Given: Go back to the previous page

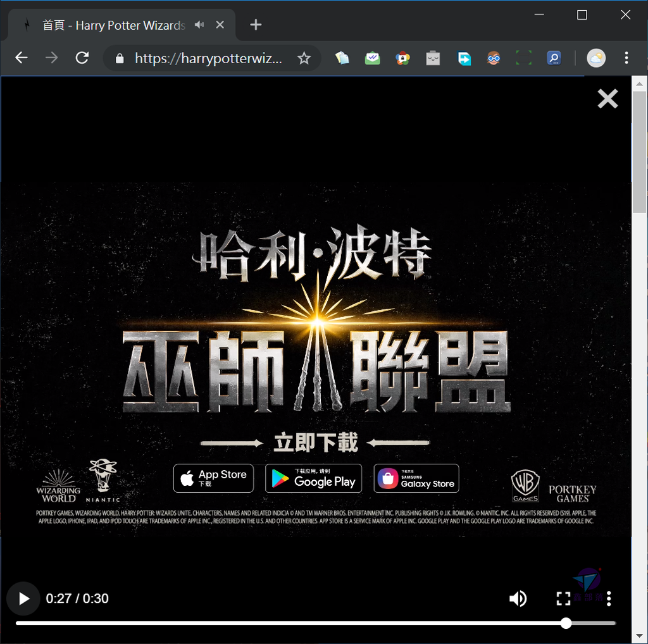Looking at the screenshot, I should tap(21, 58).
